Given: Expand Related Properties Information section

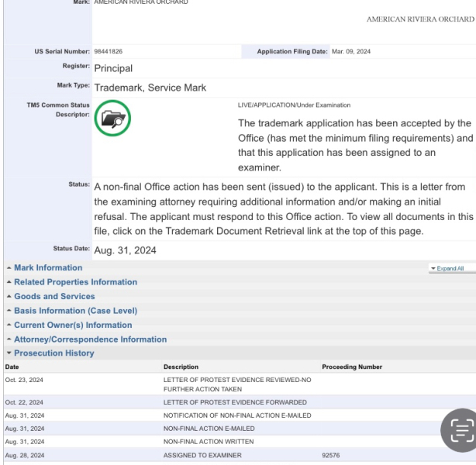Looking at the screenshot, I should pyautogui.click(x=76, y=282).
